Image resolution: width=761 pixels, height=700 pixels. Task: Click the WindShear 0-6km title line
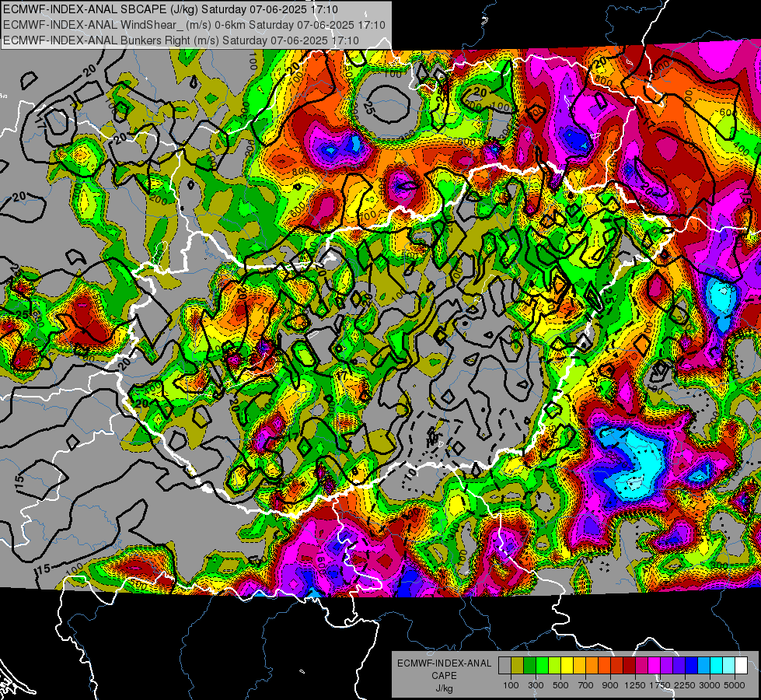(194, 25)
